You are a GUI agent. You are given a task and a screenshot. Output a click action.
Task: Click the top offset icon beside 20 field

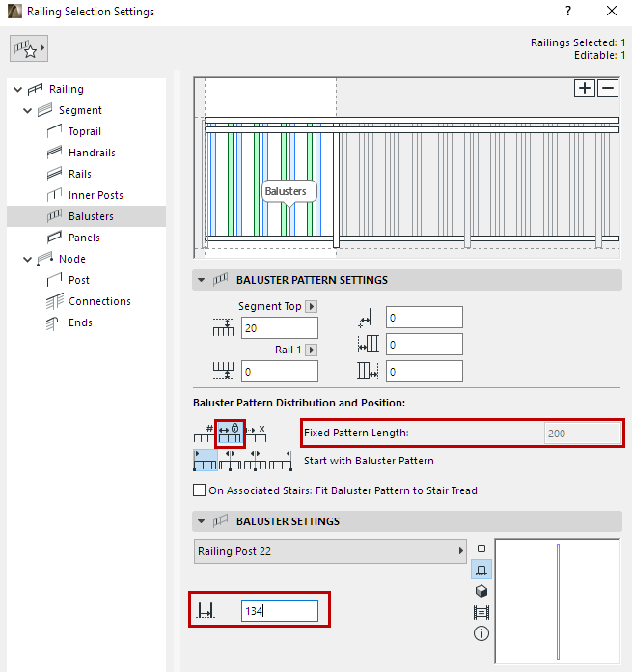[223, 327]
